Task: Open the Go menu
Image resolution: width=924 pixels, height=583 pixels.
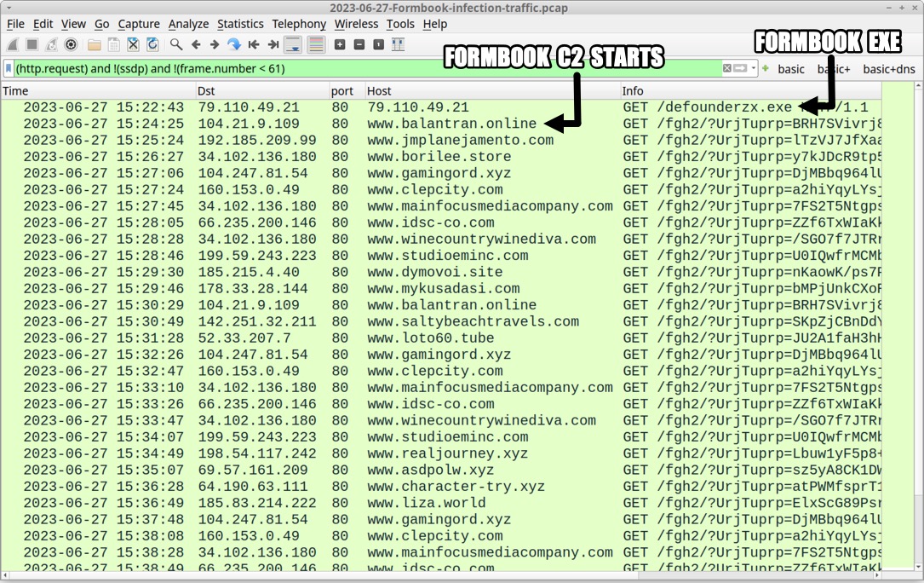Action: (x=102, y=24)
